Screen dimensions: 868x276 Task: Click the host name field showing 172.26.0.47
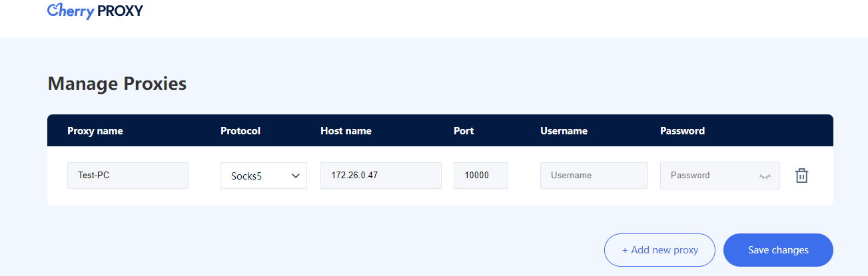(x=380, y=176)
